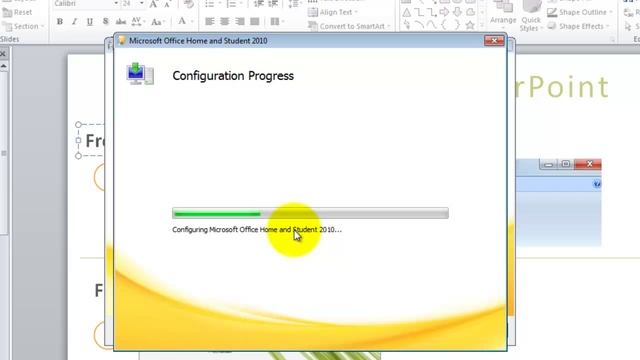Apply the font color A button

click(x=182, y=21)
